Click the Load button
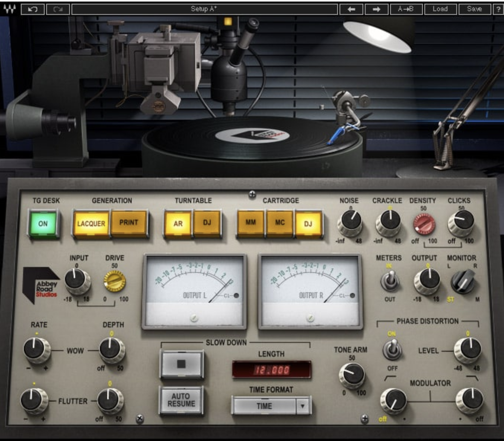This screenshot has width=504, height=441. [441, 9]
